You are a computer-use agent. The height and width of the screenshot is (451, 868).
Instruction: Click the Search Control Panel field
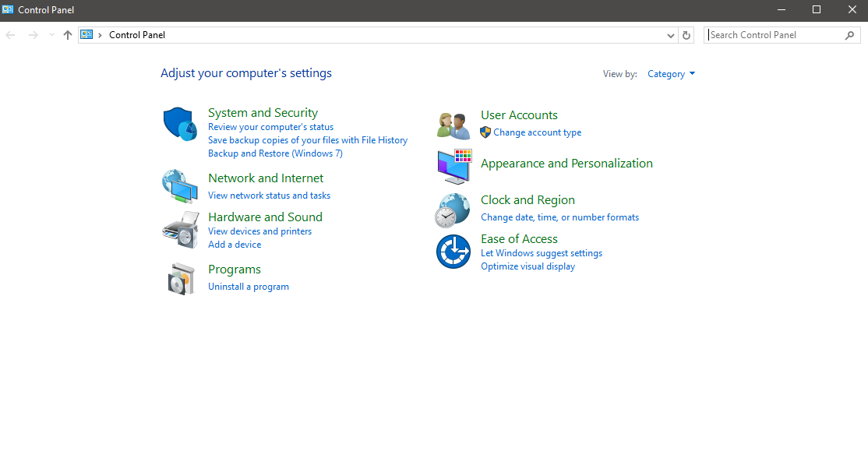point(775,35)
